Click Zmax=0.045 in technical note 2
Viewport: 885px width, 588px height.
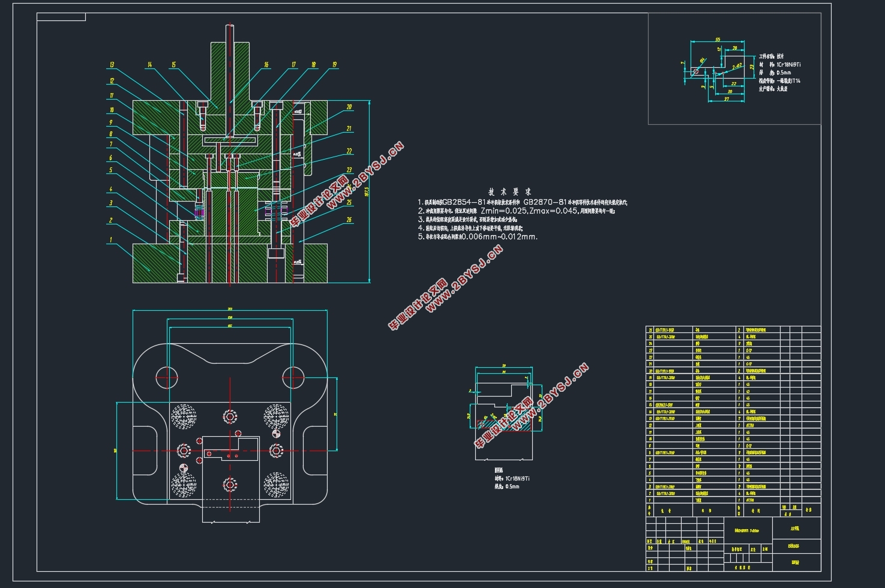tap(552, 211)
